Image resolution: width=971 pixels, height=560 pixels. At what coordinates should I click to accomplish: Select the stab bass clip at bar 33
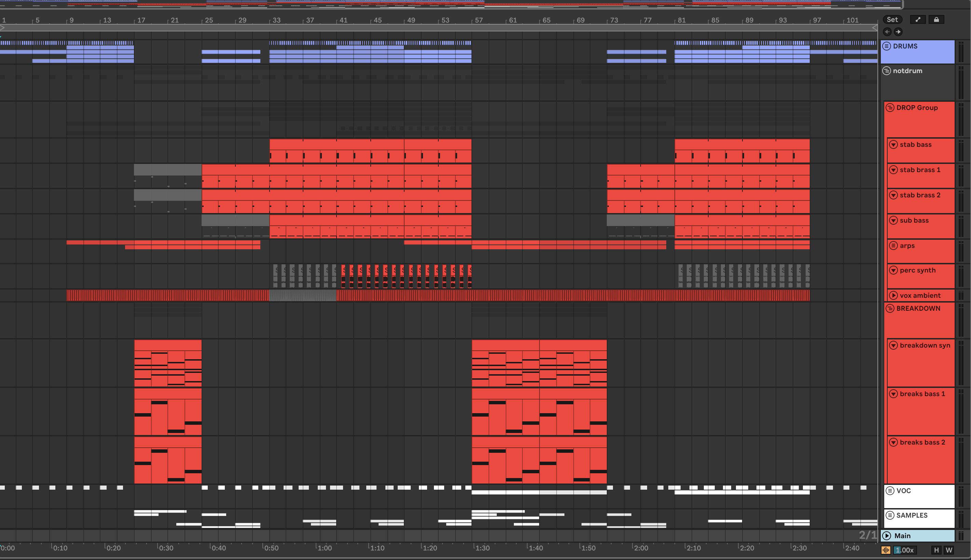tap(337, 150)
